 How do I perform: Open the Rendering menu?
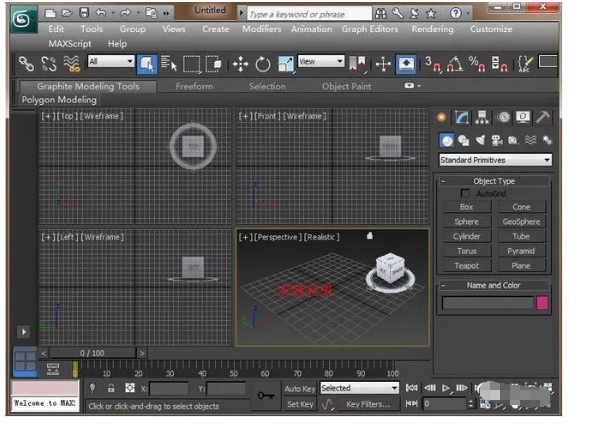pyautogui.click(x=432, y=29)
